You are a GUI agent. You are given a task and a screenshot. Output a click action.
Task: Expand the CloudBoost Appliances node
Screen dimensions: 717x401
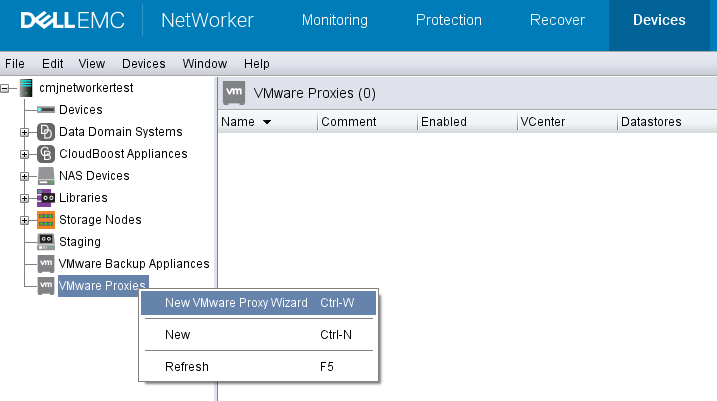(x=24, y=154)
